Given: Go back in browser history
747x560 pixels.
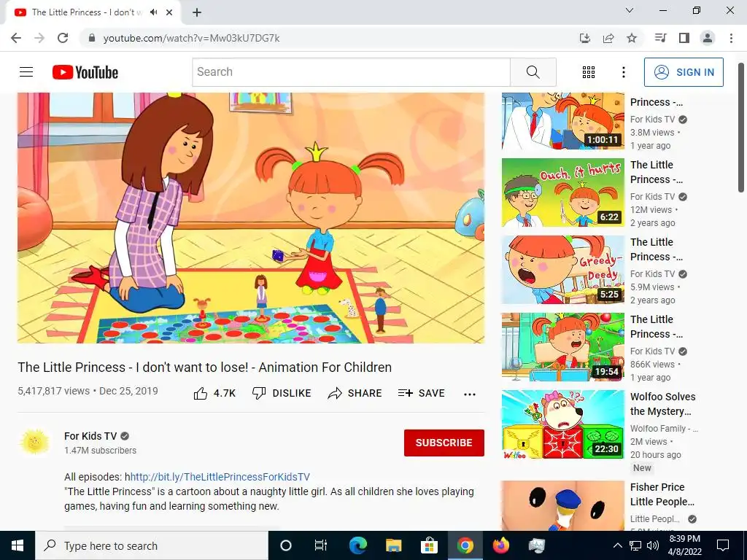Looking at the screenshot, I should coord(16,38).
